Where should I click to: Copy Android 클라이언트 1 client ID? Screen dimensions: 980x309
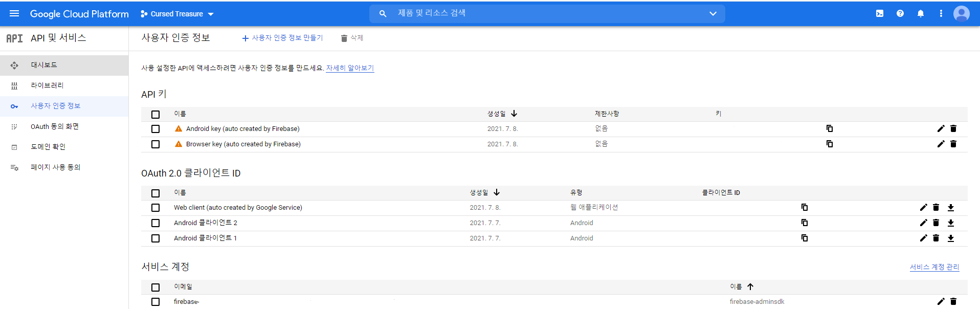point(805,238)
